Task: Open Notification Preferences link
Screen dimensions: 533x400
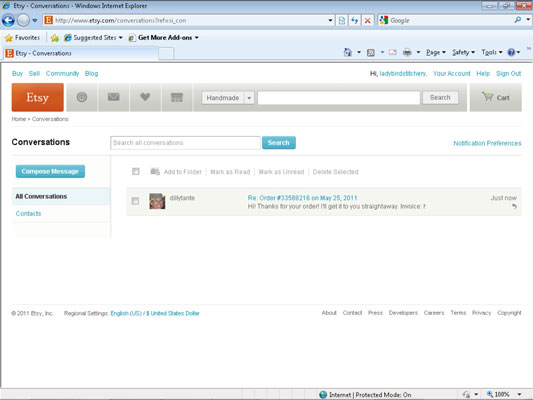Action: point(487,143)
